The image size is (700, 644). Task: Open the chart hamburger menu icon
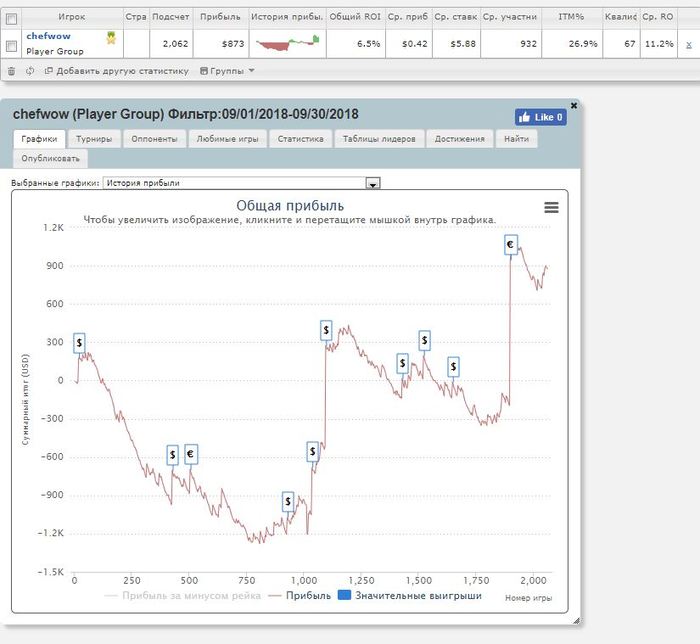551,208
